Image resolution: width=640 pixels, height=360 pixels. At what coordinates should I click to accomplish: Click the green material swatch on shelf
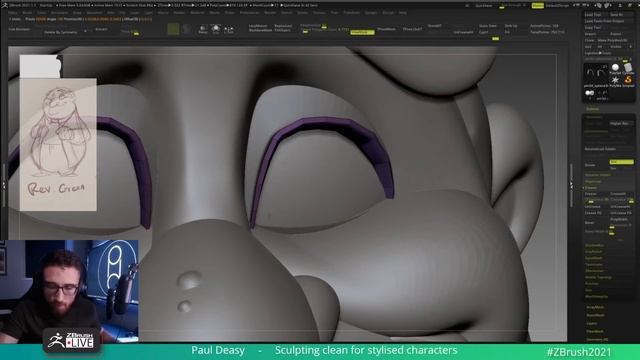point(173,29)
